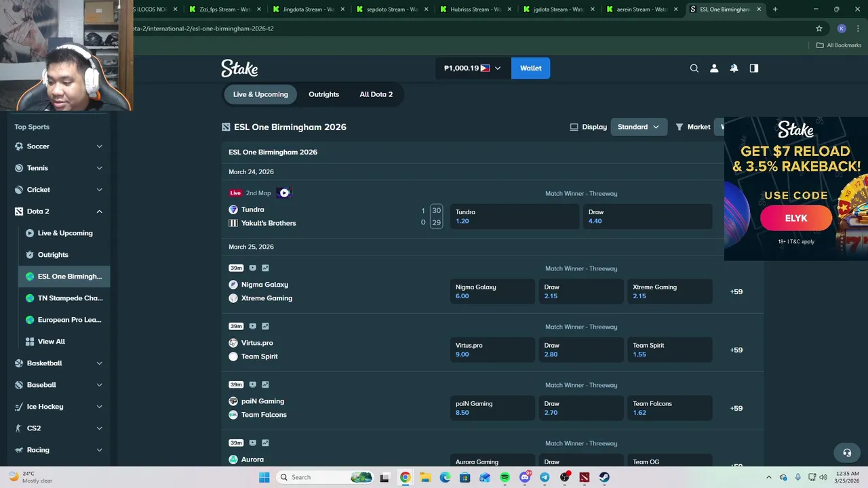Open the All Bookmarks folder
Image resolution: width=868 pixels, height=488 pixels.
pyautogui.click(x=839, y=45)
